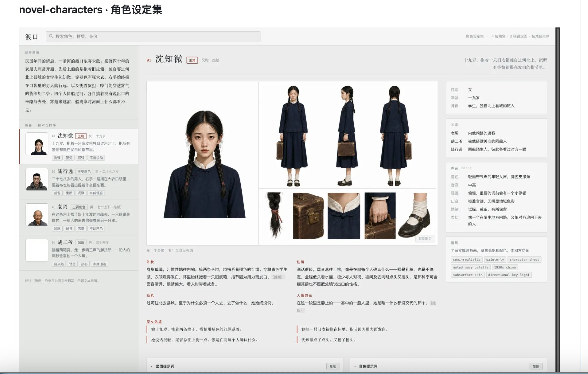Open the shoe detail image
588x374 pixels.
[415, 215]
